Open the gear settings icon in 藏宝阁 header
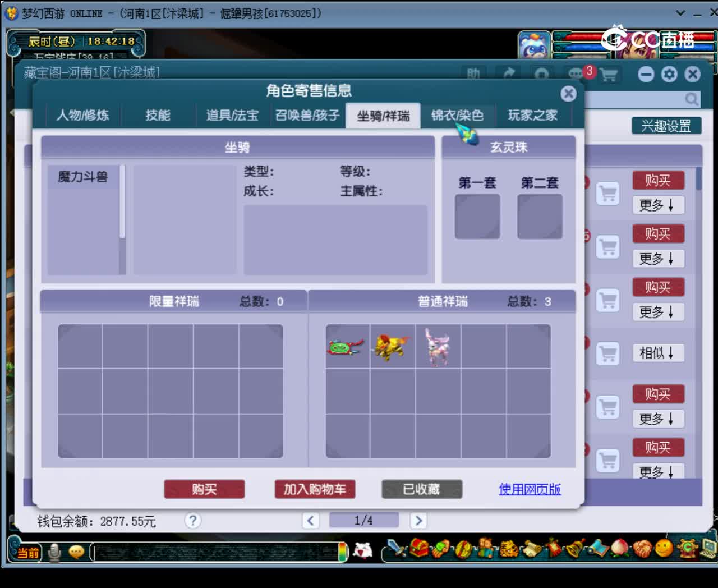This screenshot has height=588, width=718. pyautogui.click(x=669, y=74)
